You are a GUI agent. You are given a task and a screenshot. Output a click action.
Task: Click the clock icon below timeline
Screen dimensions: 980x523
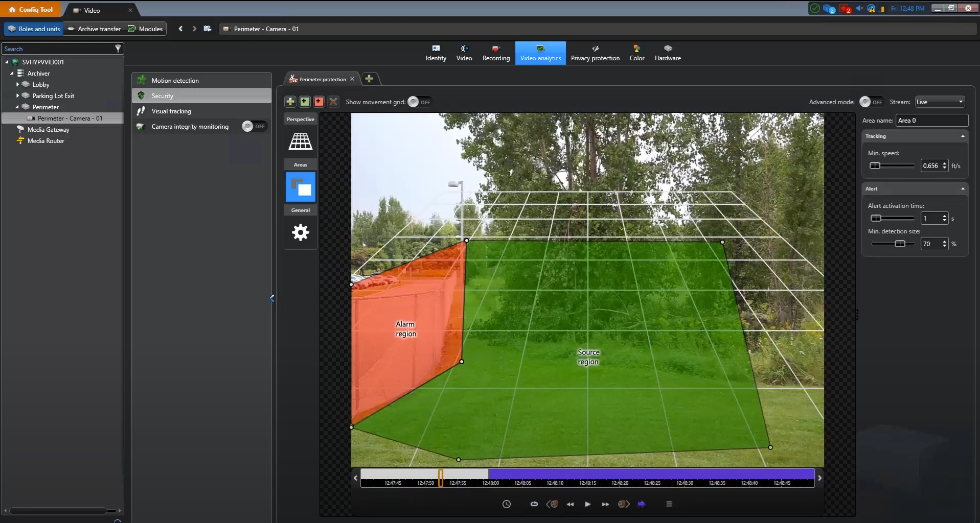click(506, 504)
